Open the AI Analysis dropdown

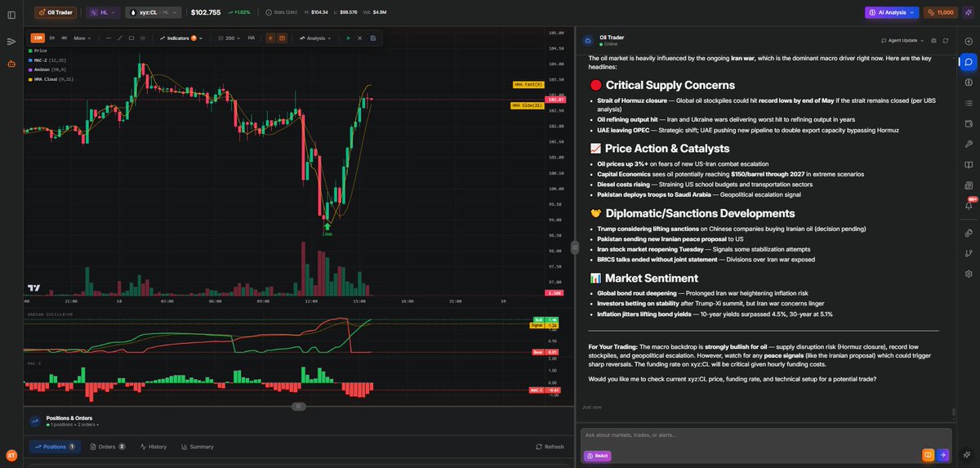(x=892, y=12)
